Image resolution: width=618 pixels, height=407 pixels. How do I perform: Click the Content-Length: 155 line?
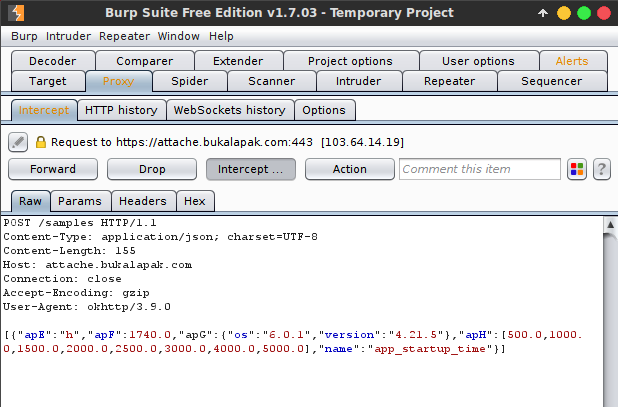point(69,251)
